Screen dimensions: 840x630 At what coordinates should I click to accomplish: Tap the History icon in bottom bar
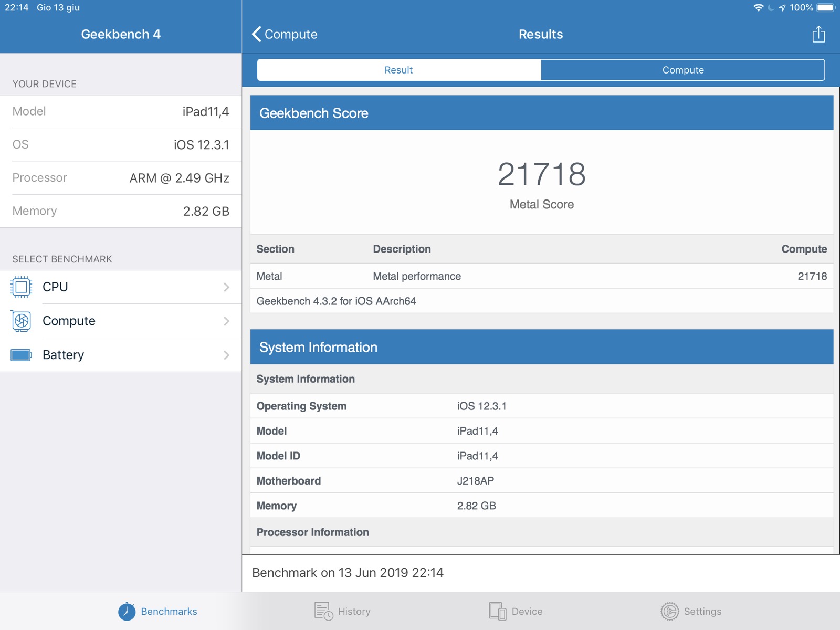point(323,612)
